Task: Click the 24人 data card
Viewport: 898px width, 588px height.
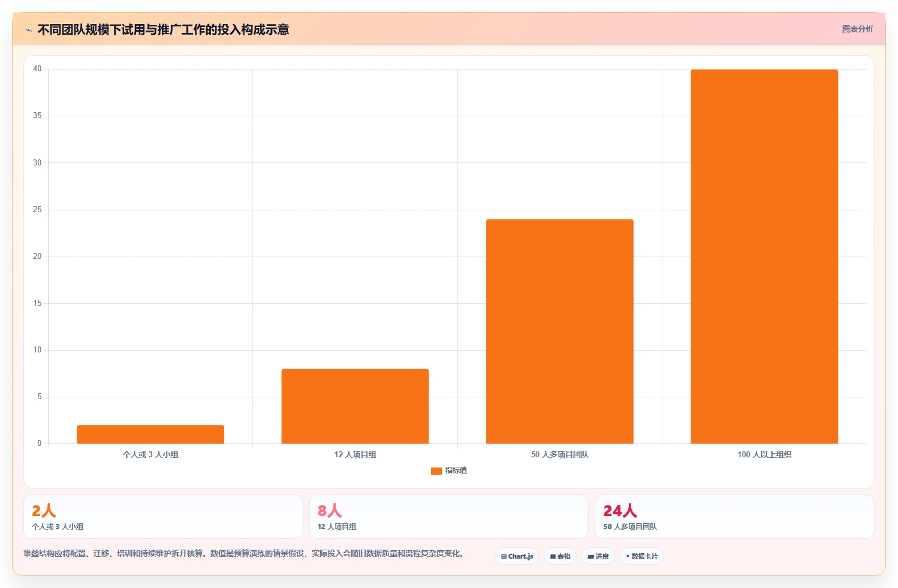Action: 734,517
